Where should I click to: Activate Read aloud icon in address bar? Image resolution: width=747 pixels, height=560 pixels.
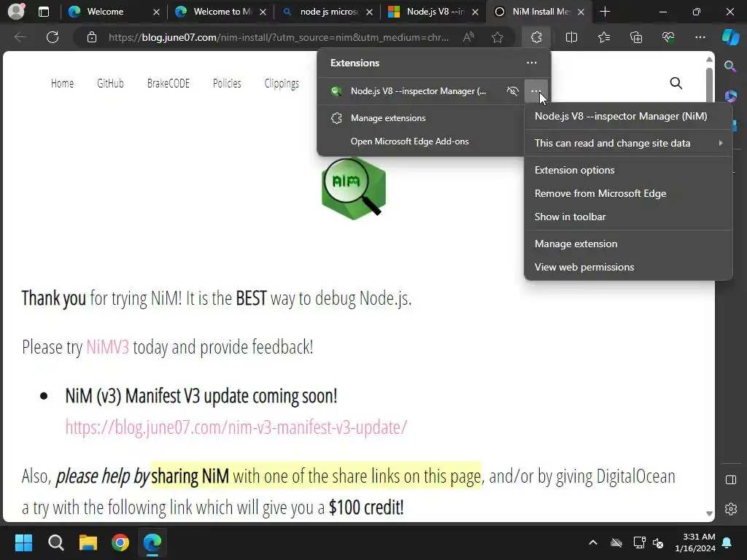tap(469, 37)
